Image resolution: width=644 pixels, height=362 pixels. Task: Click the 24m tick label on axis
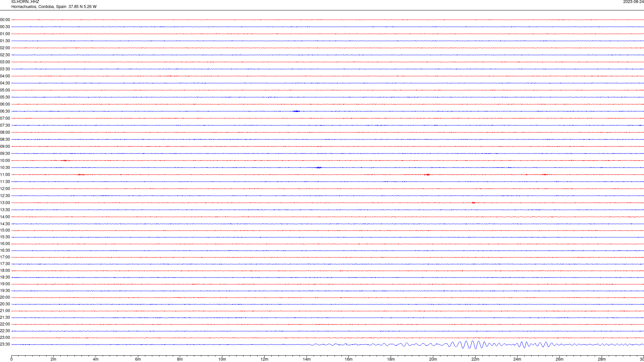(x=517, y=359)
